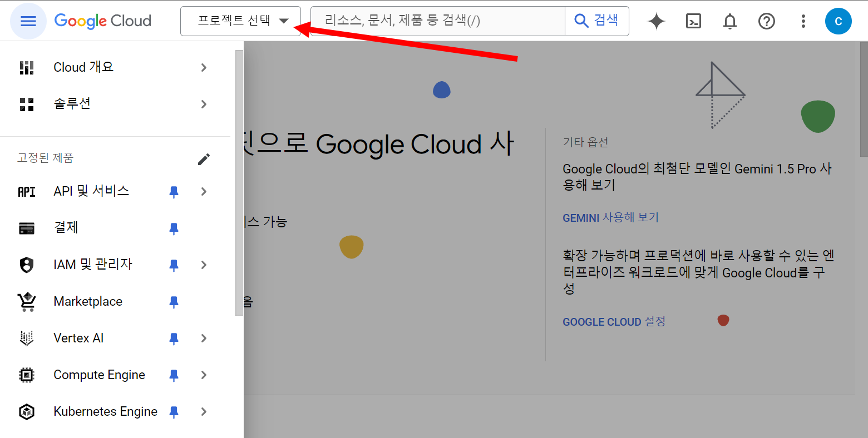Expand the Vertex AI submenu chevron
The width and height of the screenshot is (868, 438).
[204, 339]
